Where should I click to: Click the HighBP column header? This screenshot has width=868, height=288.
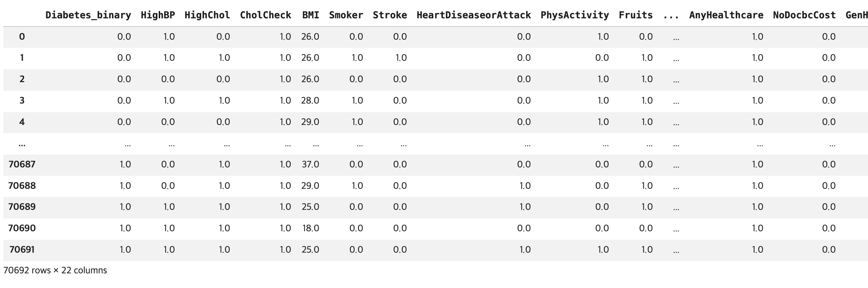158,15
